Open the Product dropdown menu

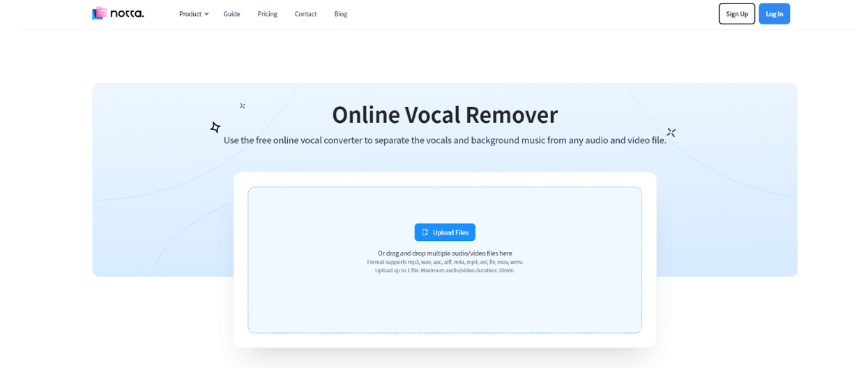pos(194,14)
